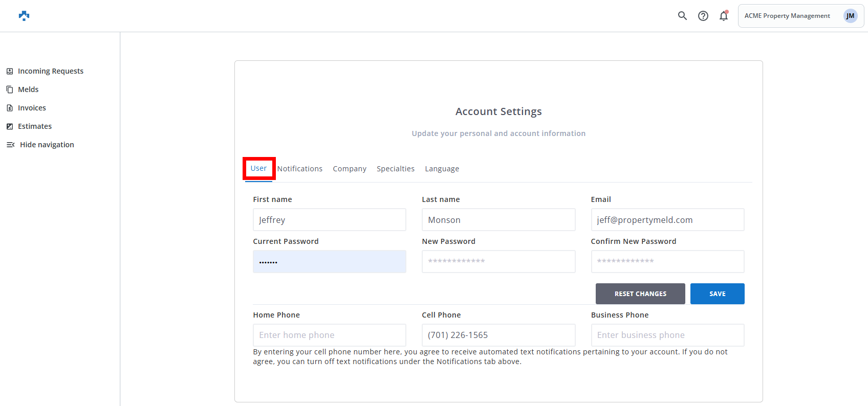Click the Invoices sidebar icon
868x406 pixels.
coord(10,108)
